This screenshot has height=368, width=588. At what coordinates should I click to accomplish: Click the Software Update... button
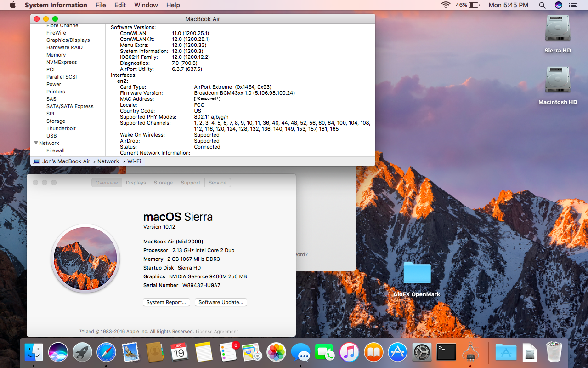pos(221,302)
